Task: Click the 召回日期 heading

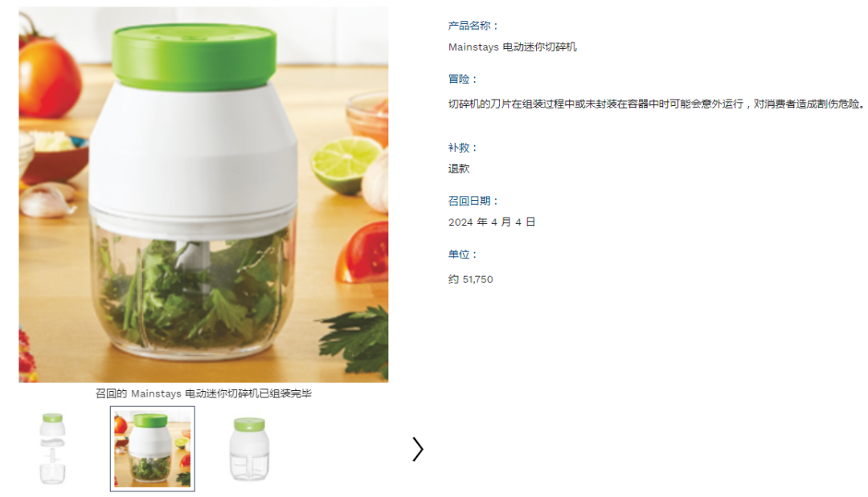Action: tap(473, 201)
